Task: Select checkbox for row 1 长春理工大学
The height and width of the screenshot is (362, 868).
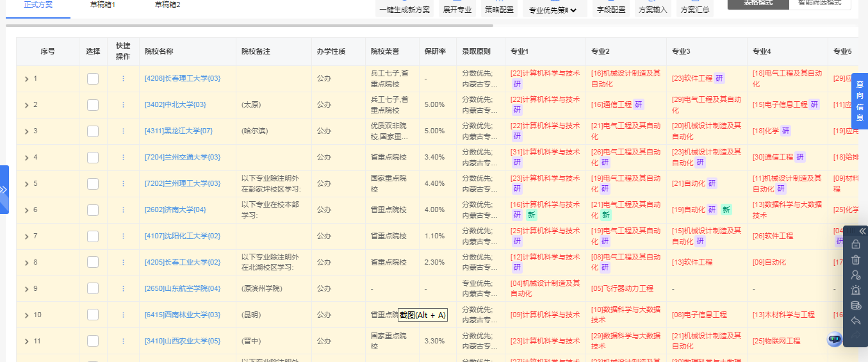Action: [x=93, y=79]
